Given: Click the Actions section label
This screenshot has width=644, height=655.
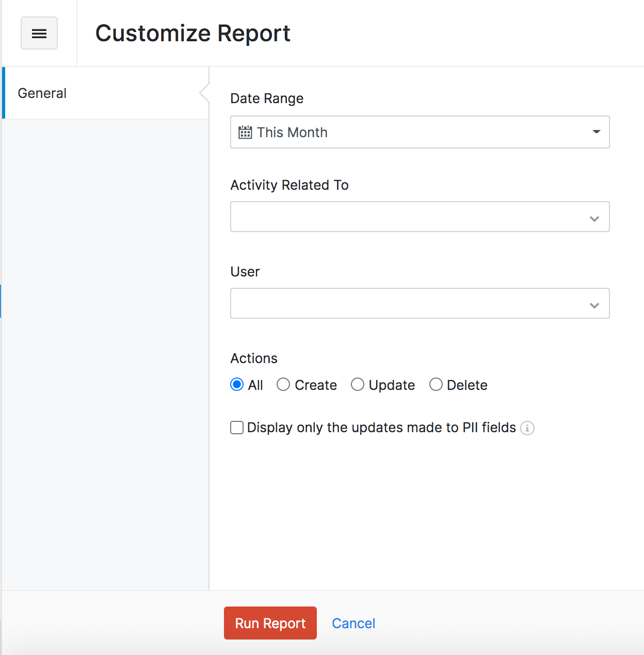Looking at the screenshot, I should pos(254,358).
